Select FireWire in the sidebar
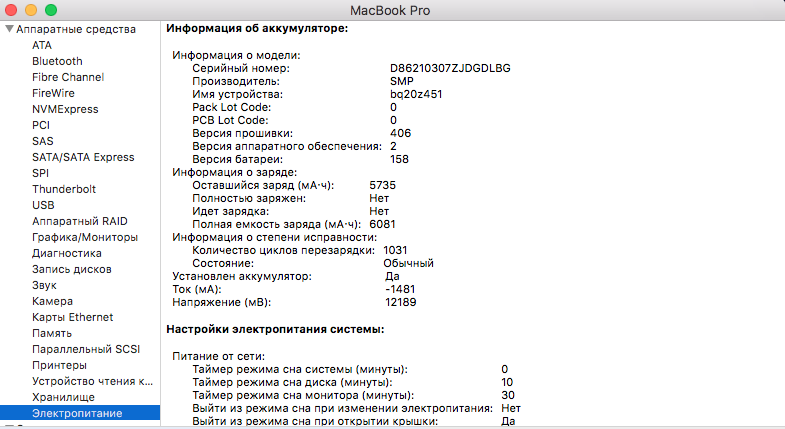Image resolution: width=785 pixels, height=429 pixels. pyautogui.click(x=53, y=93)
